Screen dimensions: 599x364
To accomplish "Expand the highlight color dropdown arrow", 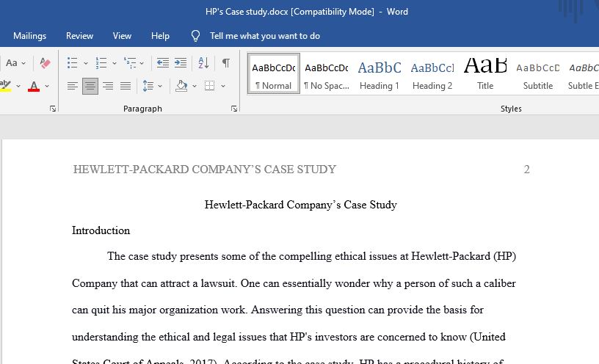I will point(18,86).
